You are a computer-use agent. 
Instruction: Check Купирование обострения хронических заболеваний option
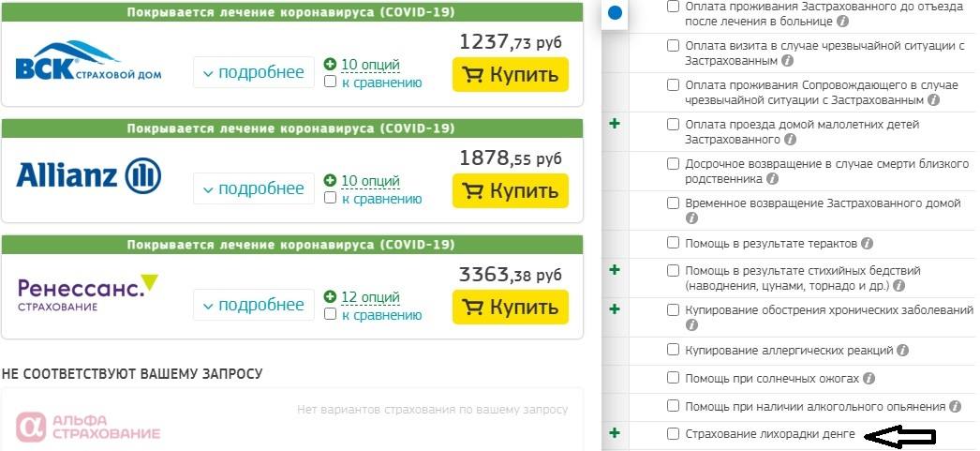click(x=673, y=309)
